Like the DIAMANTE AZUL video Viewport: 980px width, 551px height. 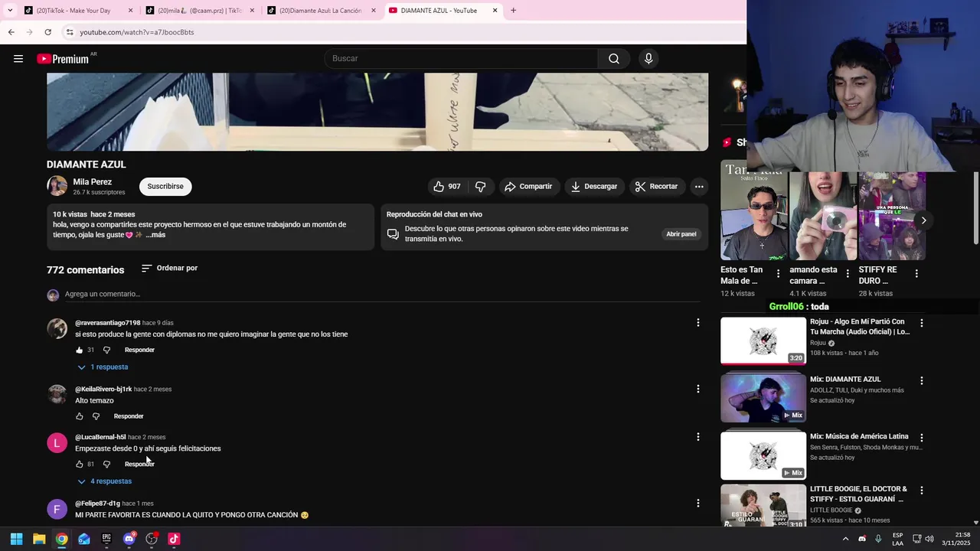pos(447,187)
